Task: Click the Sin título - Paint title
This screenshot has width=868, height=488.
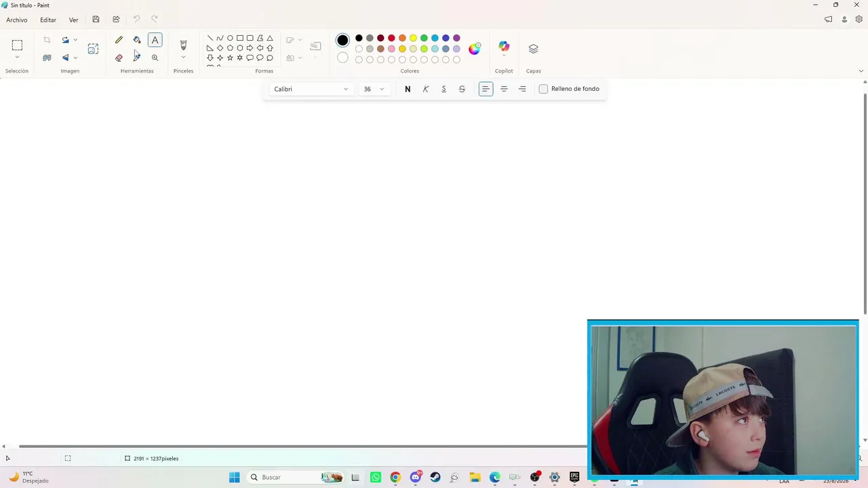Action: coord(30,5)
